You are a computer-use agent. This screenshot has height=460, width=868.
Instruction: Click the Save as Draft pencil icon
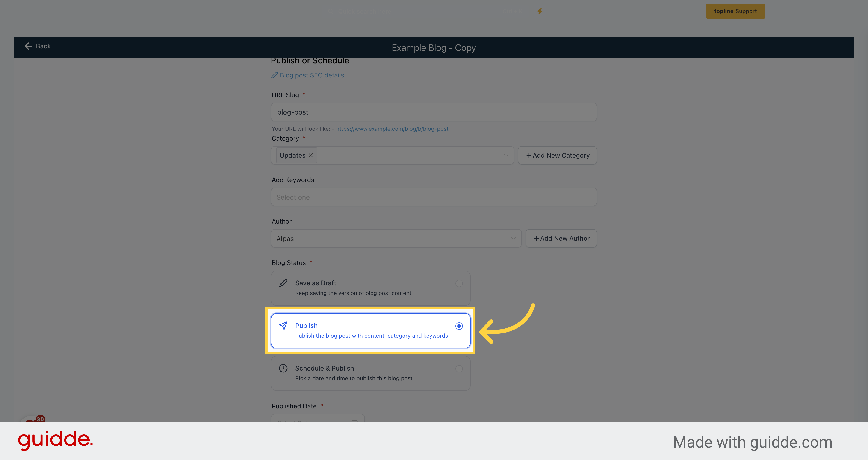pos(283,282)
